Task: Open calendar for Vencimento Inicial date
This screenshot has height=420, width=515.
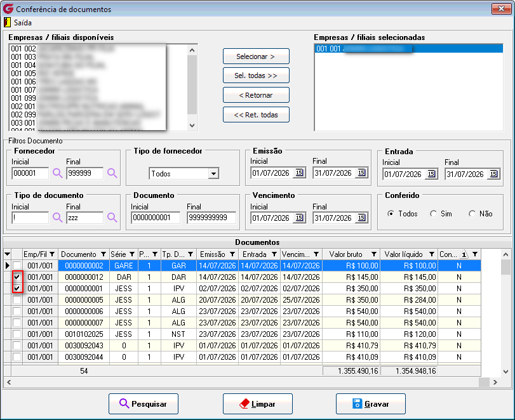Action: click(x=299, y=218)
